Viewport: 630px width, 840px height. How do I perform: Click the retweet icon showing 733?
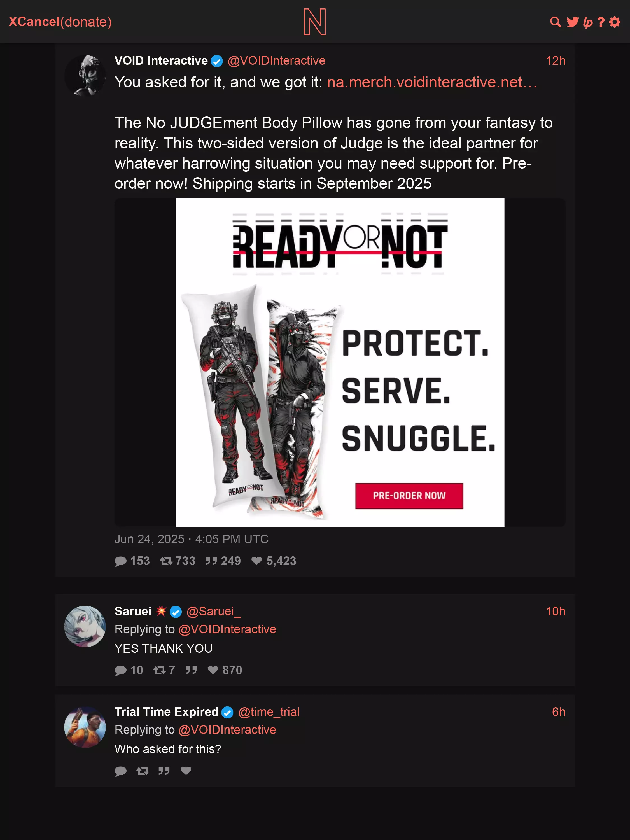pyautogui.click(x=166, y=561)
